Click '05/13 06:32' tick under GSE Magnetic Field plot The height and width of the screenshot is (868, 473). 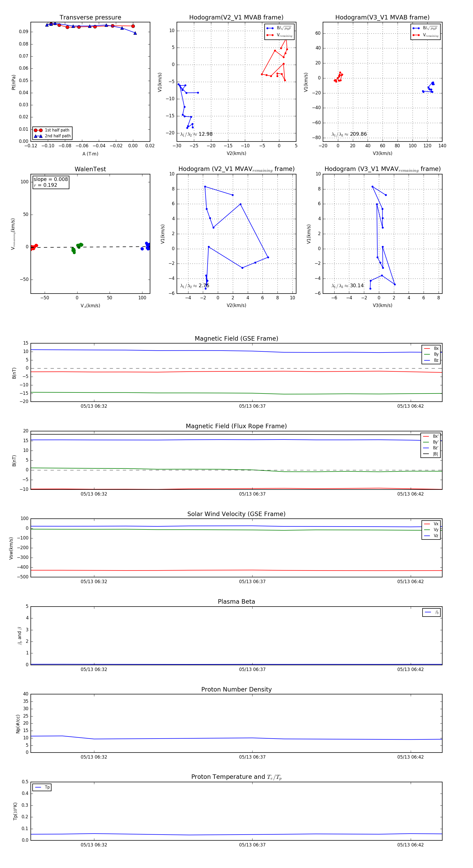94,406
